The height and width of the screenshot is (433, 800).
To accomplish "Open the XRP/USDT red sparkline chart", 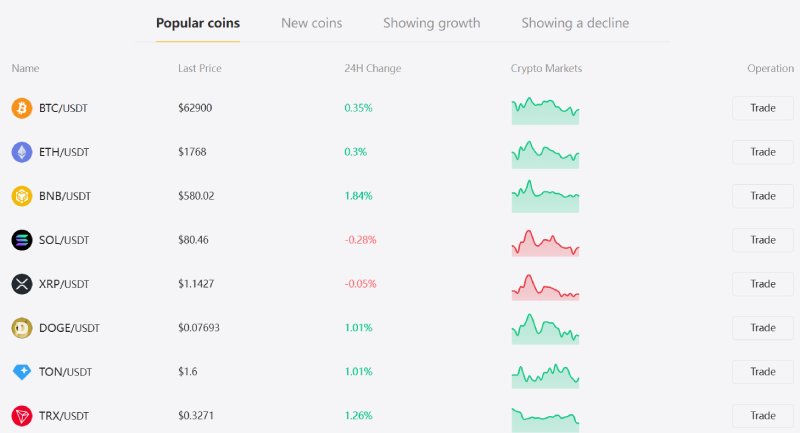I will tap(545, 287).
